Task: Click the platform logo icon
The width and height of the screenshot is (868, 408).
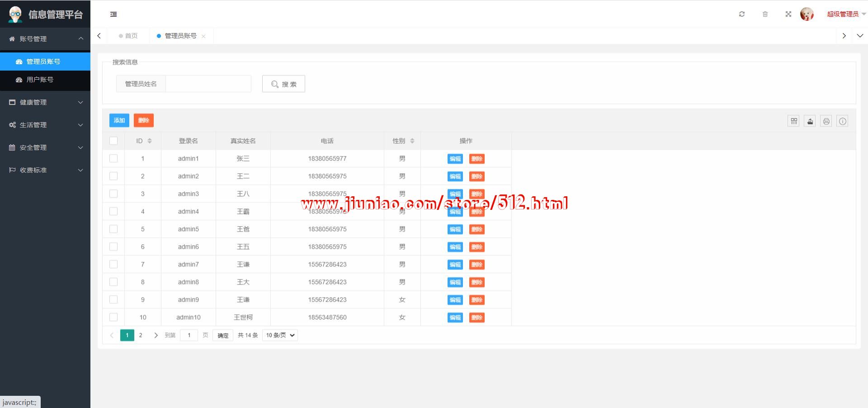Action: [15, 14]
